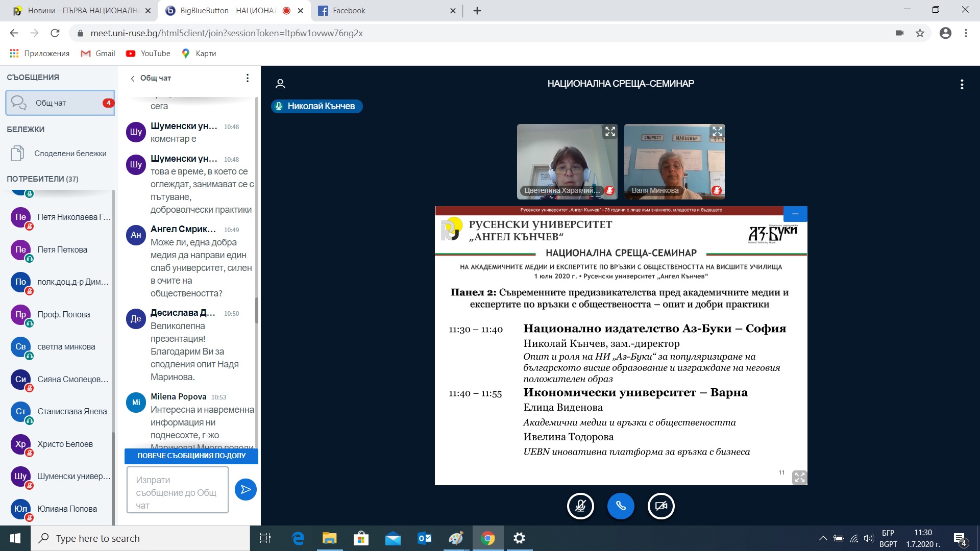Image resolution: width=980 pixels, height=551 pixels.
Task: Toggle user list panel icon
Action: [280, 84]
